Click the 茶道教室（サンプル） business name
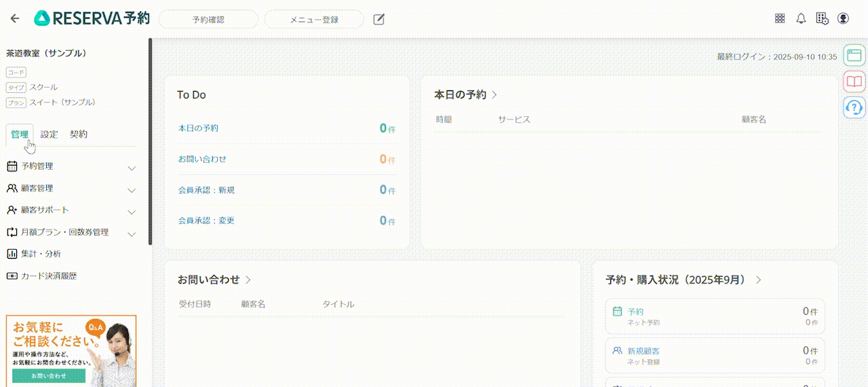The width and height of the screenshot is (868, 387). click(x=46, y=53)
